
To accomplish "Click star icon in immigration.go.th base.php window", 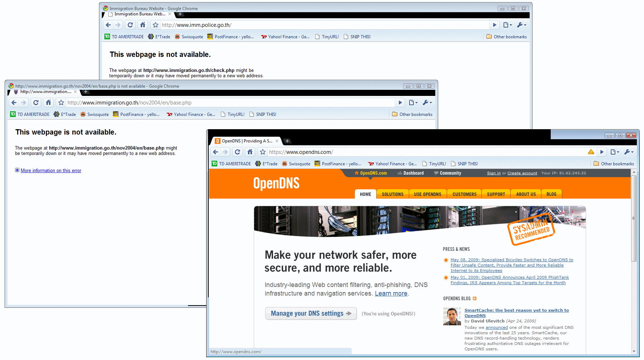I will (x=61, y=103).
